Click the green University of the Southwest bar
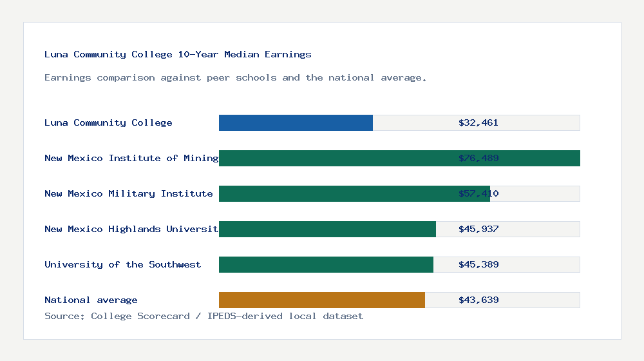This screenshot has height=361, width=644. [x=326, y=264]
